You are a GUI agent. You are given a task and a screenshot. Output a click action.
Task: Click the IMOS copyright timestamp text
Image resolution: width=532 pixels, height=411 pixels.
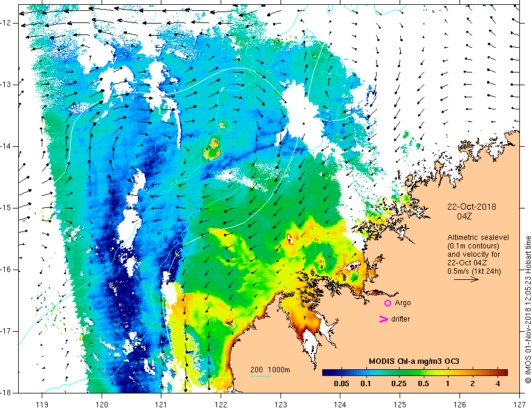click(x=528, y=309)
